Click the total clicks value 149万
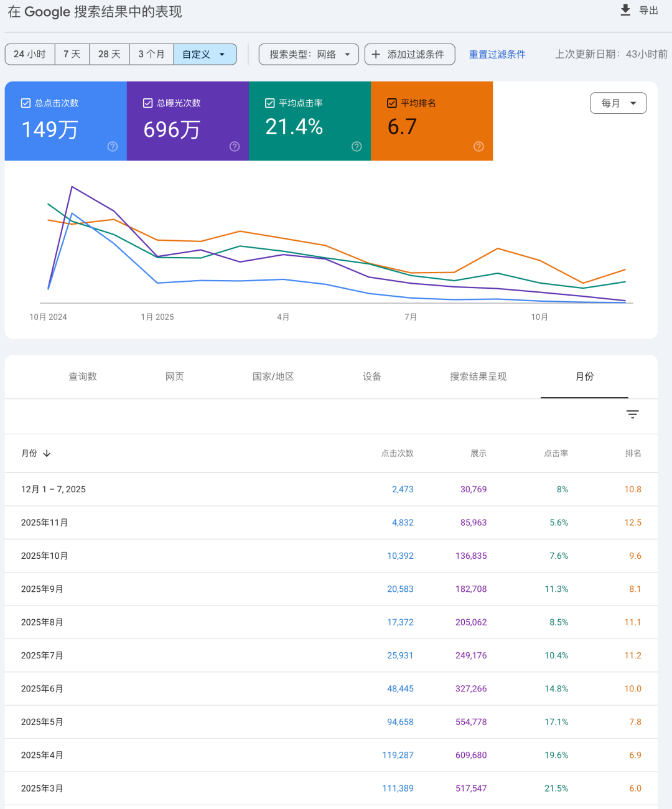672x809 pixels. coord(50,129)
